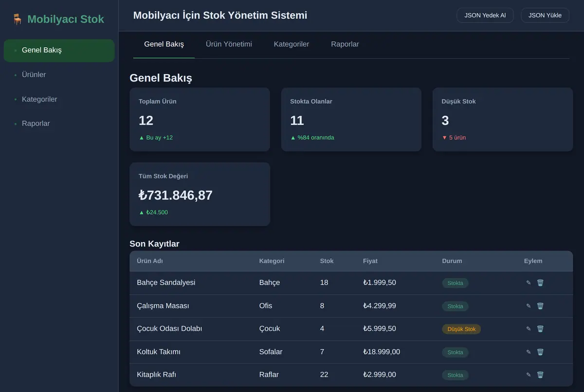
Task: Click the Raflar category cell
Action: 269,375
